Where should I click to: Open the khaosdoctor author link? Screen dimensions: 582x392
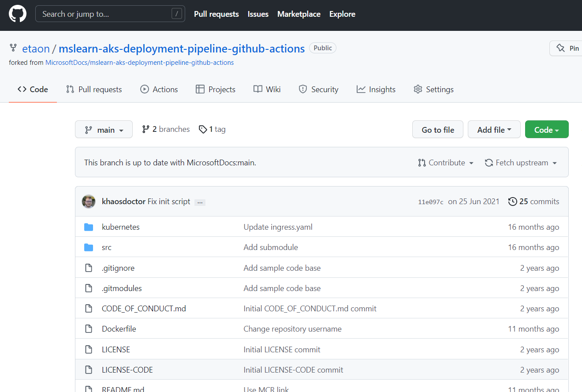[123, 202]
